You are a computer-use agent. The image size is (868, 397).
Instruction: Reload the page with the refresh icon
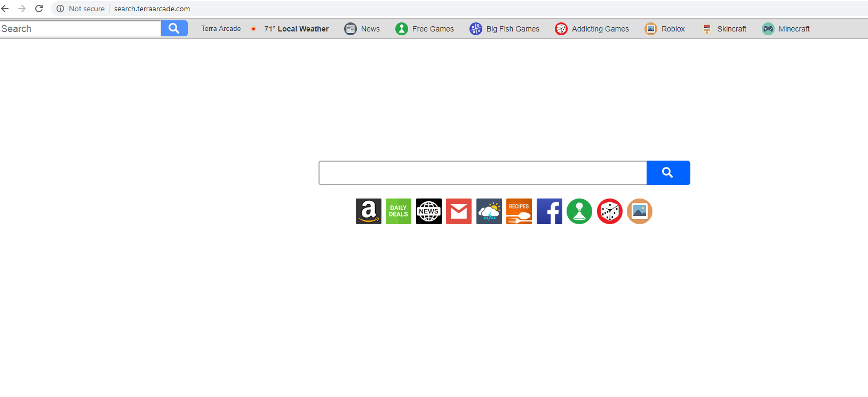click(39, 9)
